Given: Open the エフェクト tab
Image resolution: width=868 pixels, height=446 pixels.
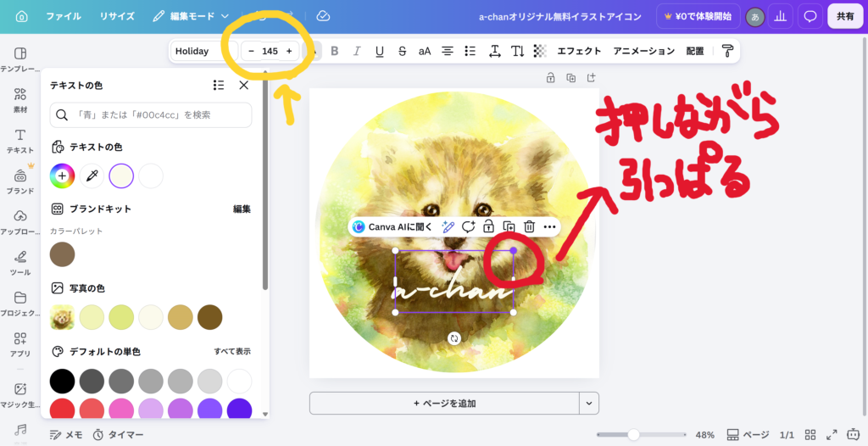Looking at the screenshot, I should 579,51.
